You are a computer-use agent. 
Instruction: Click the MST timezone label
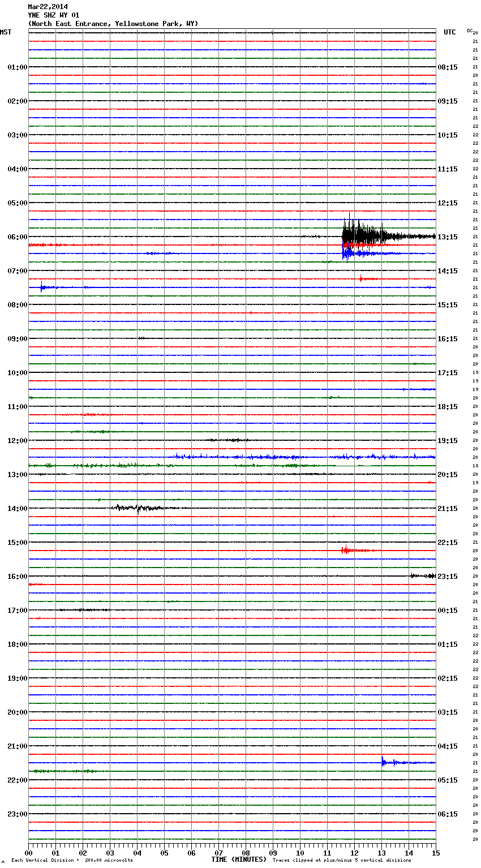pos(6,32)
